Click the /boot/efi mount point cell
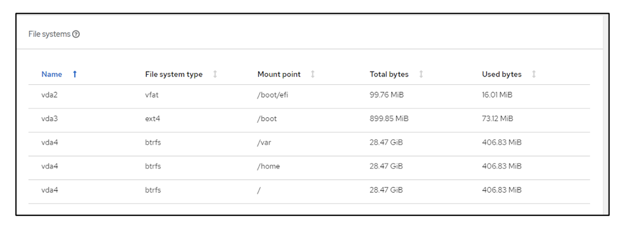The height and width of the screenshot is (237, 644). click(270, 95)
